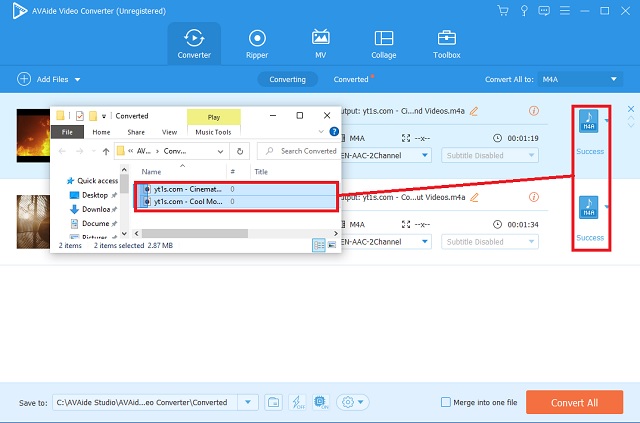Click M4A format icon of second file
Viewport: 640px width, 423px height.
point(589,207)
